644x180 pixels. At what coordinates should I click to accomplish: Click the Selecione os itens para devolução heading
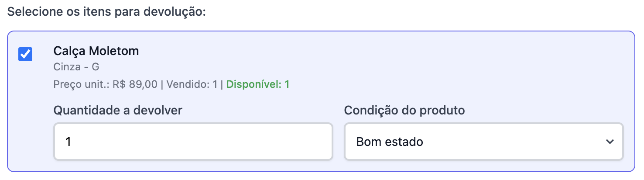(x=106, y=11)
